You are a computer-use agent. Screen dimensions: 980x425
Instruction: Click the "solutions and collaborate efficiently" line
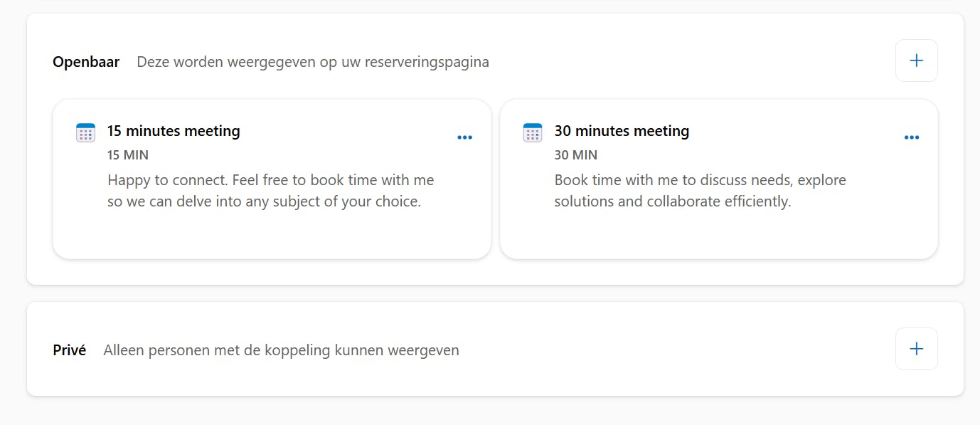(x=672, y=201)
